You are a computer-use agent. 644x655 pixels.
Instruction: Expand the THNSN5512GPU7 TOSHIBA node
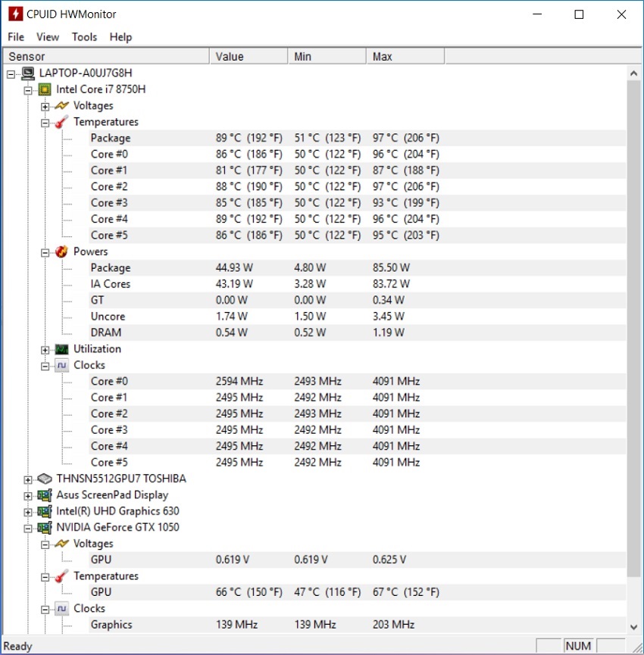pyautogui.click(x=28, y=480)
